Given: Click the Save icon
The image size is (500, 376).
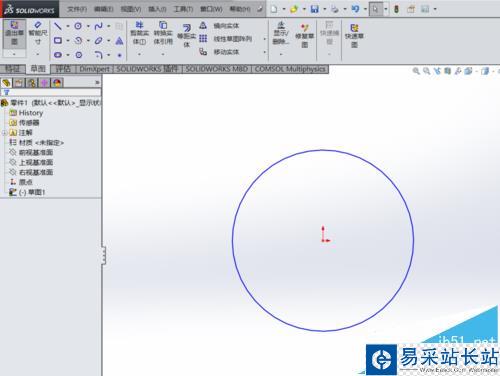Looking at the screenshot, I should (x=314, y=9).
